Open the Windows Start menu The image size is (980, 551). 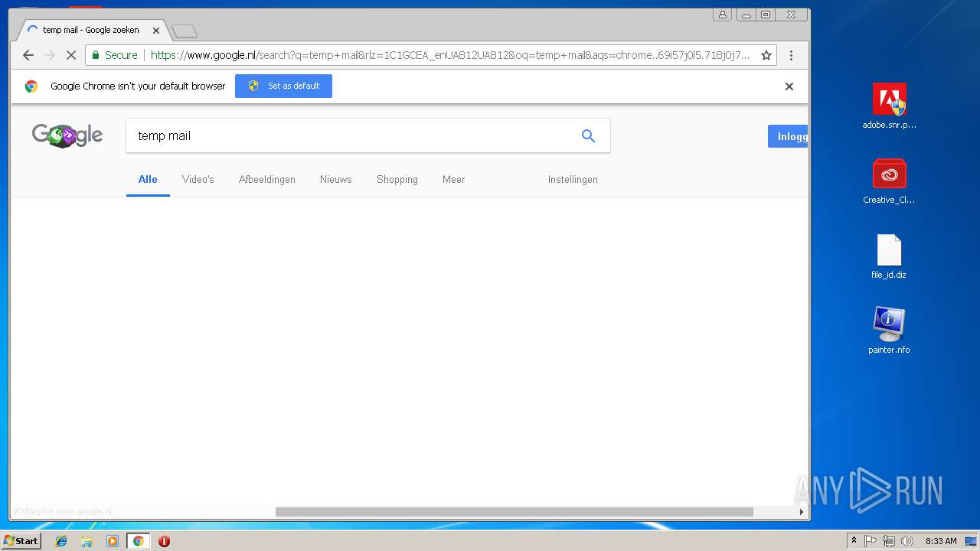[x=21, y=541]
